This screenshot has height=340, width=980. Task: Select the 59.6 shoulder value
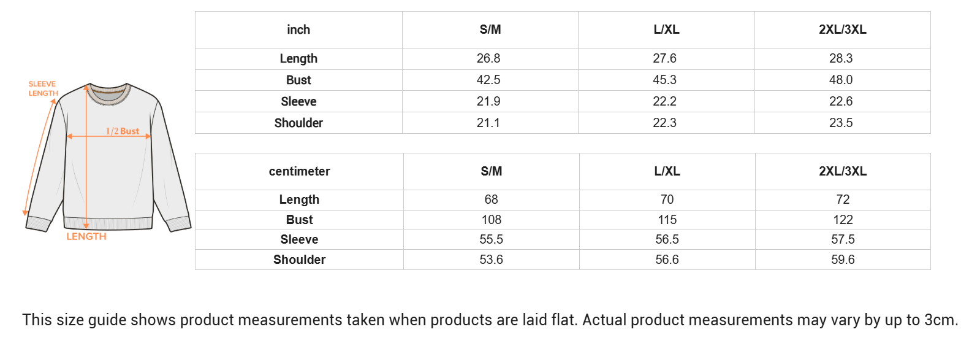(843, 260)
